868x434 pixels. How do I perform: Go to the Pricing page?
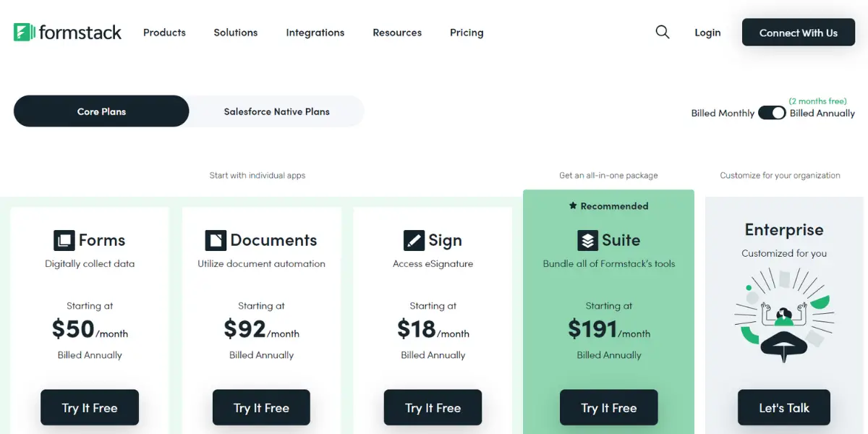pyautogui.click(x=467, y=33)
